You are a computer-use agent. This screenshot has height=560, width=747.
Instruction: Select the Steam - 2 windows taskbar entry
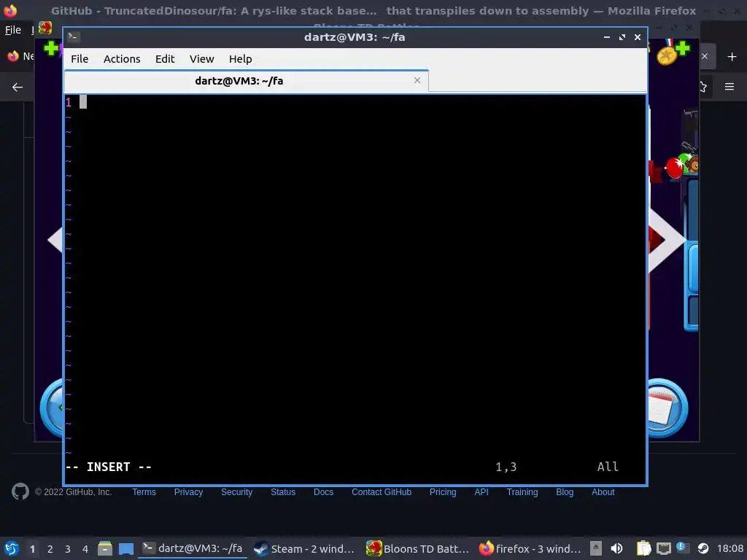coord(304,548)
